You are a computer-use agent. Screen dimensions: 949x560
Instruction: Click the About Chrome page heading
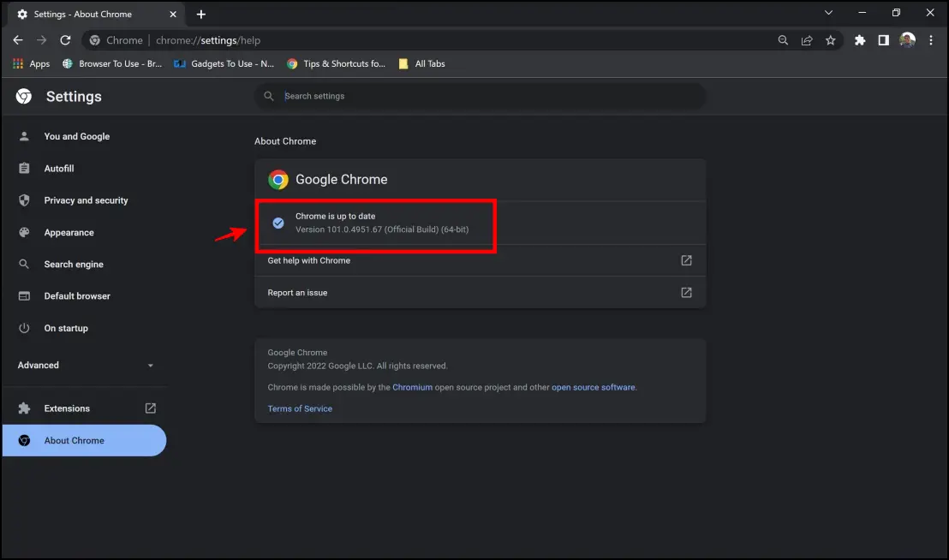[x=285, y=141]
